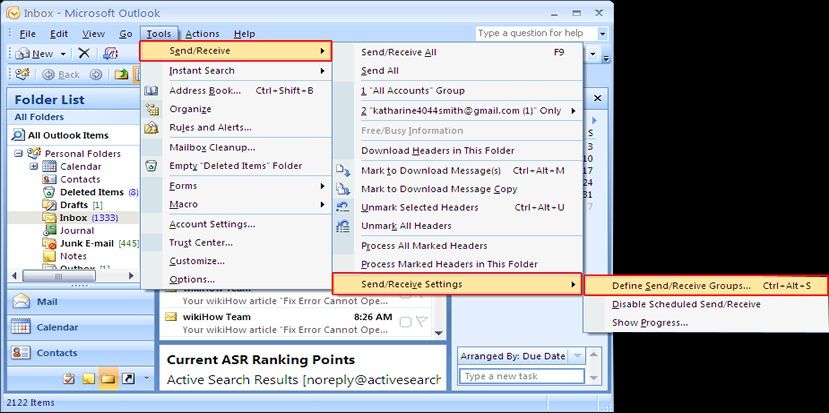Image resolution: width=829 pixels, height=413 pixels.
Task: Open the Help menu
Action: pyautogui.click(x=244, y=34)
